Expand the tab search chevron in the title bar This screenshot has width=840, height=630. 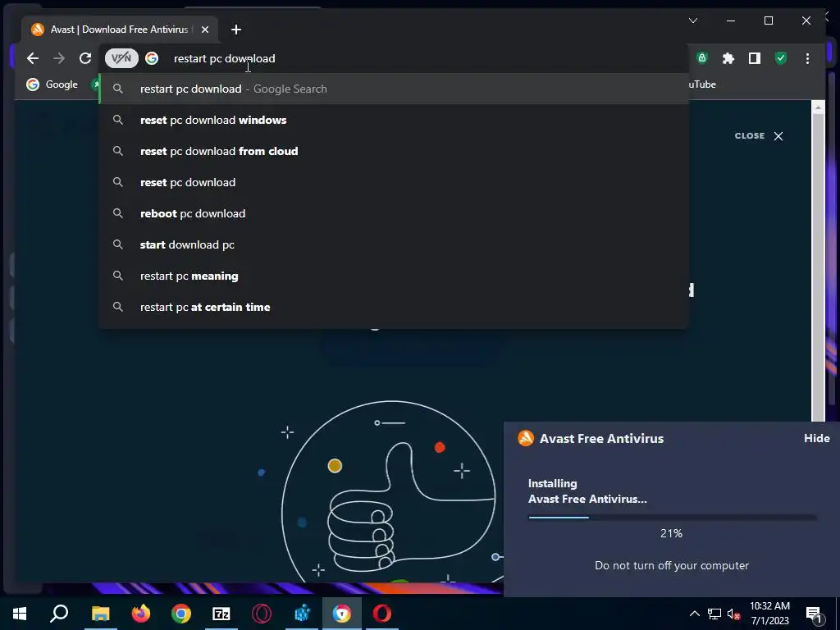[692, 21]
